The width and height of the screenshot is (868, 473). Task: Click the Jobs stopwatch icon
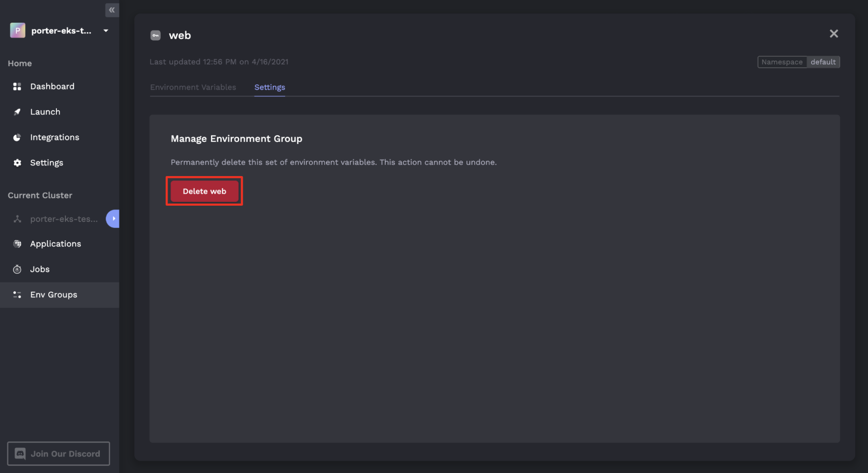[x=17, y=269]
